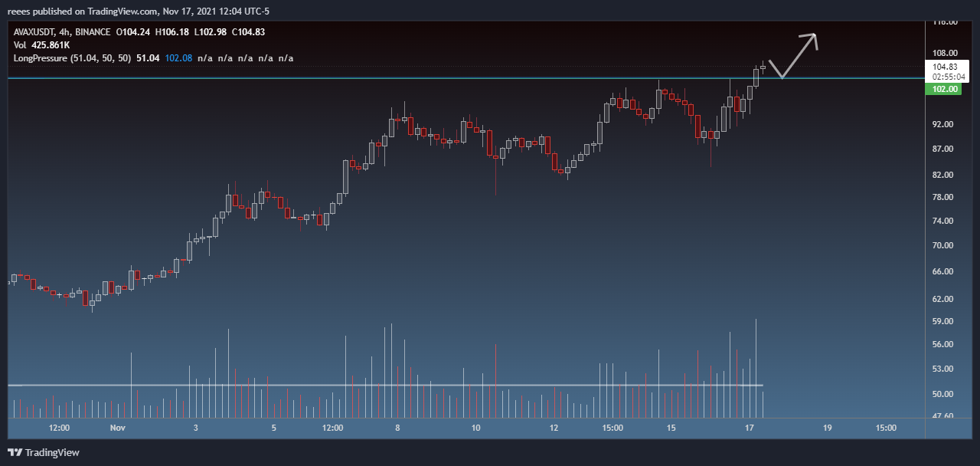Click the date label 3 on the time axis
Viewport: 980px width, 466px height.
(x=196, y=428)
